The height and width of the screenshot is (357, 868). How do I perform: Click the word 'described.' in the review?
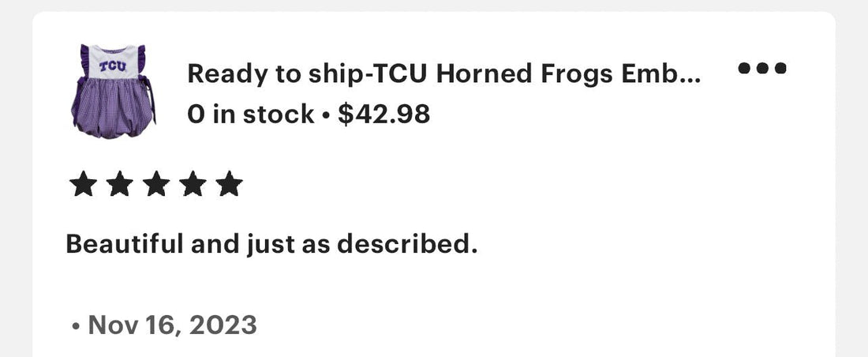(407, 242)
